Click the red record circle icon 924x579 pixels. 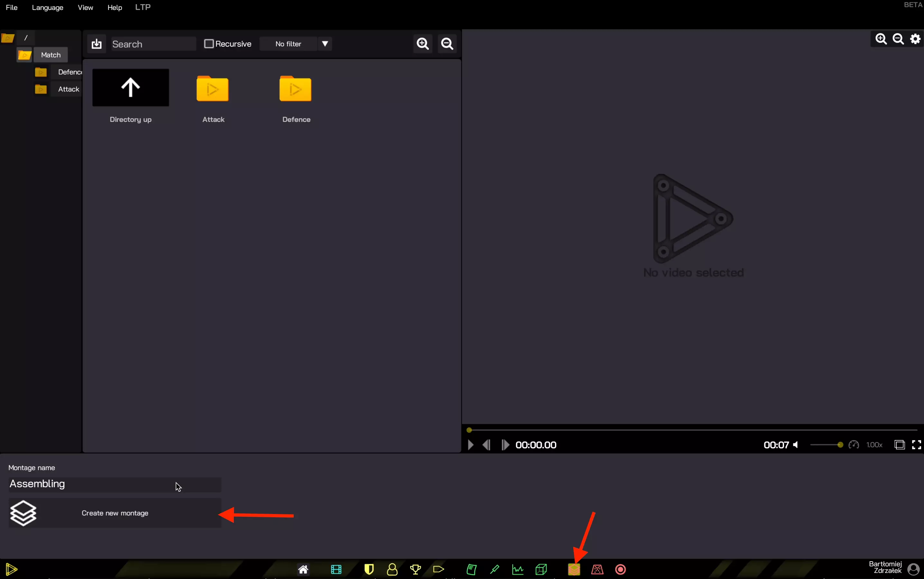click(620, 569)
